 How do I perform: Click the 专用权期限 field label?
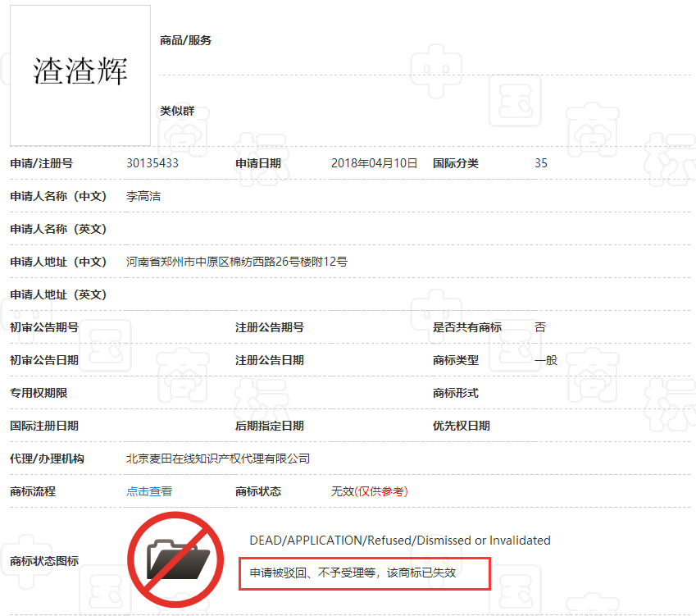click(x=39, y=393)
